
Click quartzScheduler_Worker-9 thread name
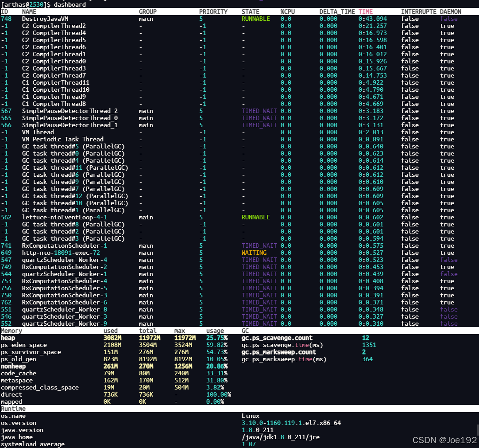(65, 323)
